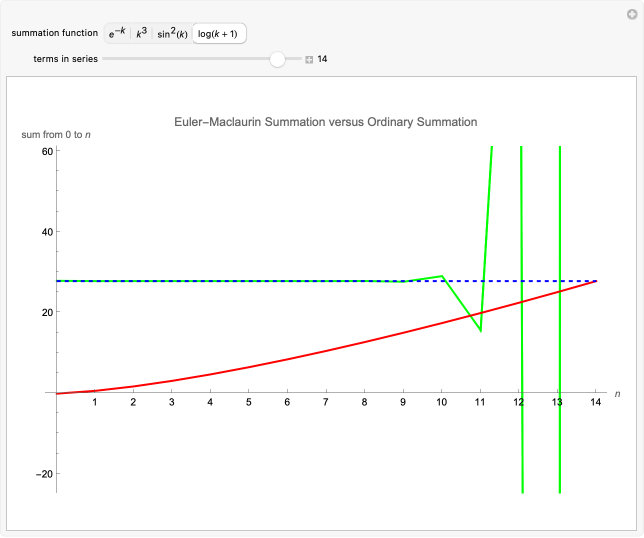Click the x-axis tick label 7

coord(325,402)
